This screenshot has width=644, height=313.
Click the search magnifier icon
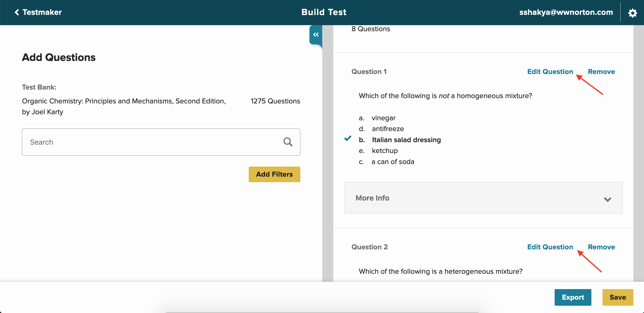click(x=288, y=142)
